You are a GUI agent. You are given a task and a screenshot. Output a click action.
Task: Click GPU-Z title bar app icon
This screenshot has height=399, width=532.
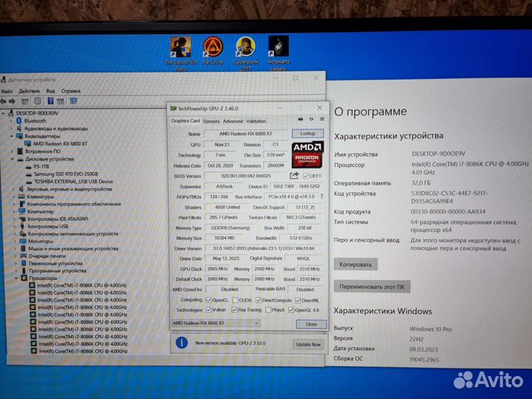point(174,109)
